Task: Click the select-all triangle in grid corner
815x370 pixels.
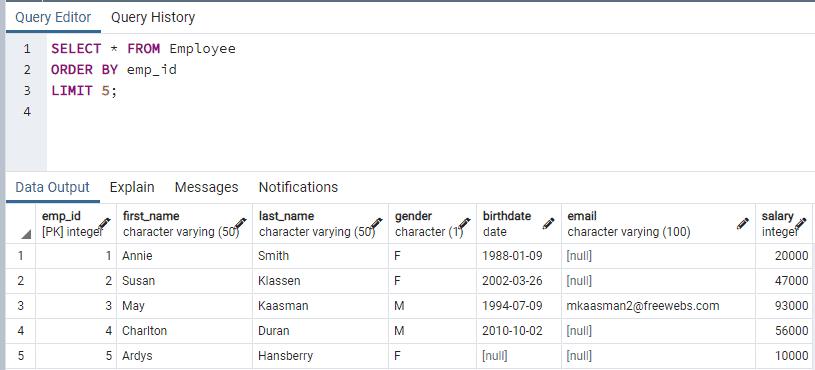Action: click(x=26, y=235)
